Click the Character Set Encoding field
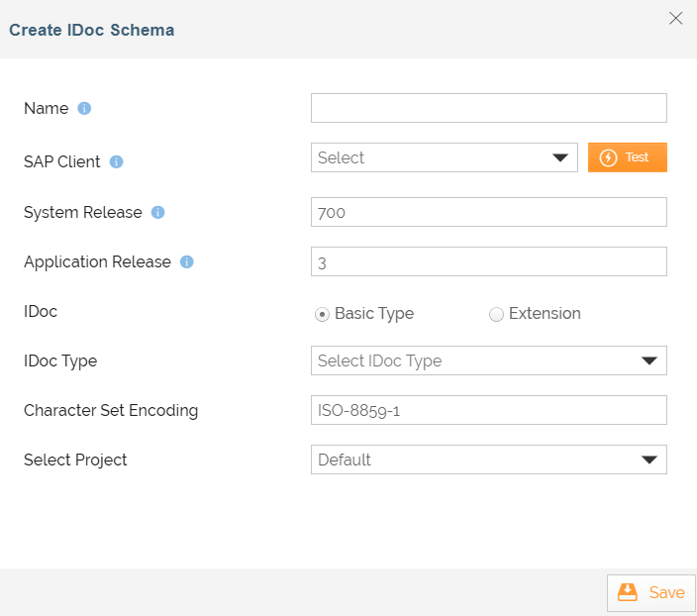The width and height of the screenshot is (697, 616). click(488, 410)
